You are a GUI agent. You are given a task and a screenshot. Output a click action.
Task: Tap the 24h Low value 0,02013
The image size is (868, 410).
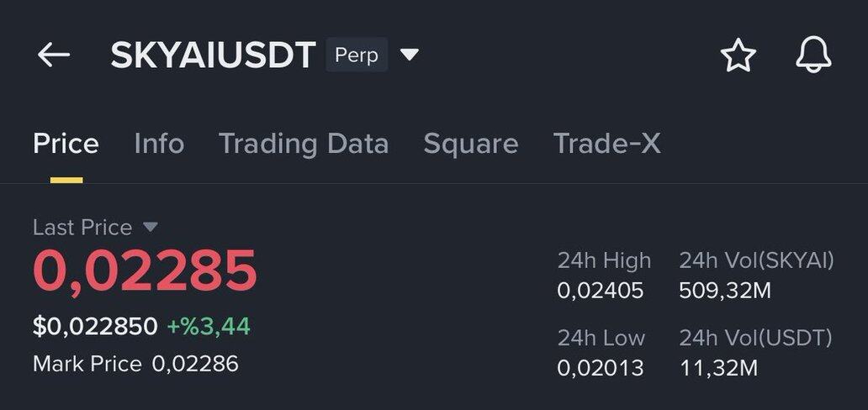coord(600,368)
